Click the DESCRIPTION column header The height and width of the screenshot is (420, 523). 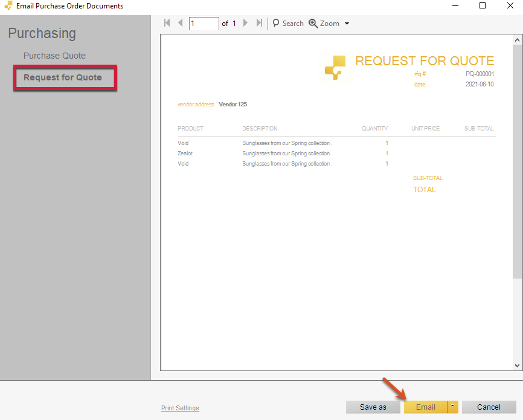click(260, 129)
